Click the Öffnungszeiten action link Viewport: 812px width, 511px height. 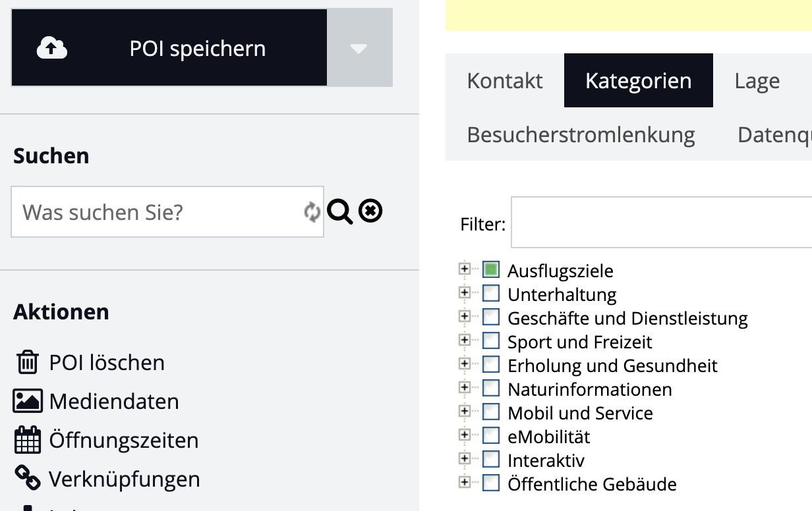pyautogui.click(x=124, y=440)
